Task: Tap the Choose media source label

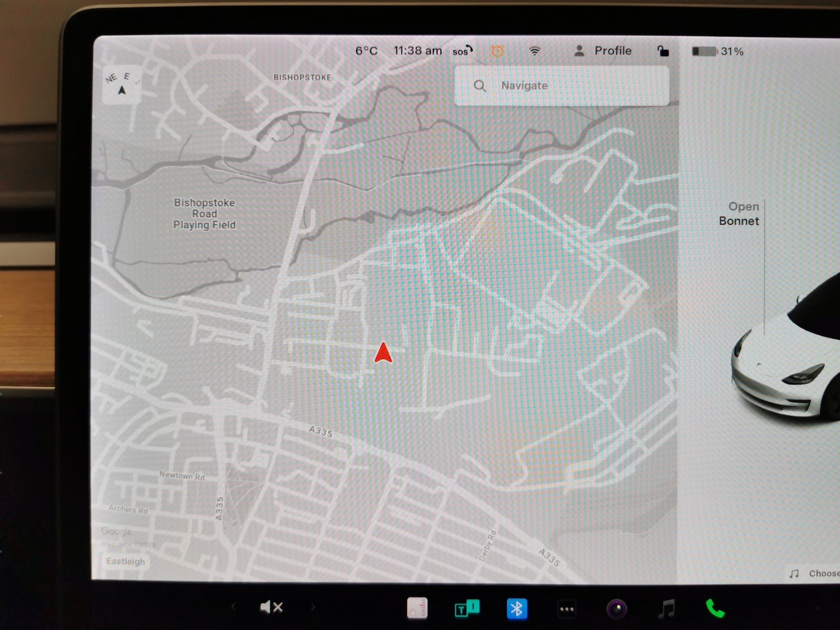Action: tap(824, 573)
